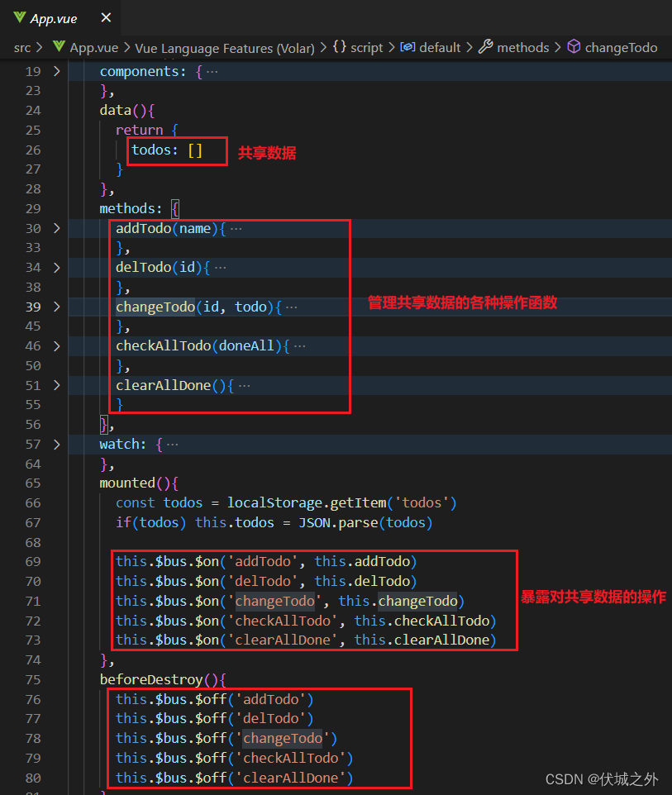
Task: Click the ellipsis after components: to reveal code
Action: [x=212, y=71]
